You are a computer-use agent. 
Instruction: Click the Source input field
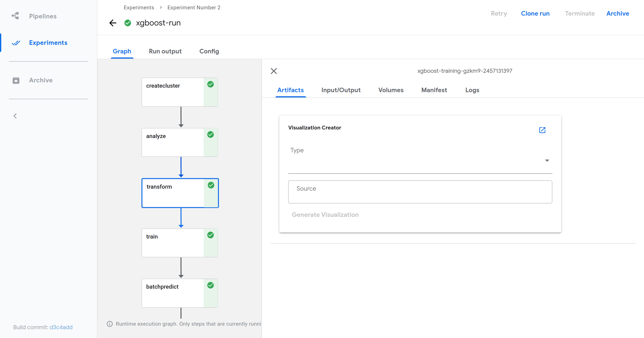pyautogui.click(x=420, y=191)
